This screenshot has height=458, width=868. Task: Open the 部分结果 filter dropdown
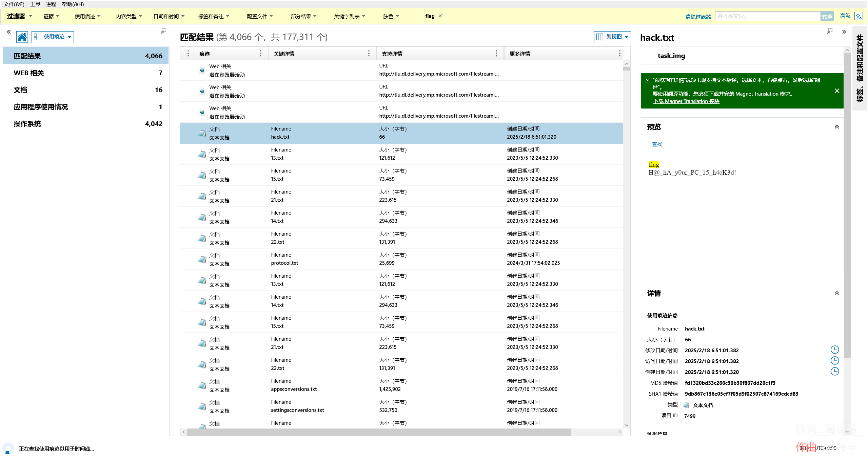pos(303,16)
